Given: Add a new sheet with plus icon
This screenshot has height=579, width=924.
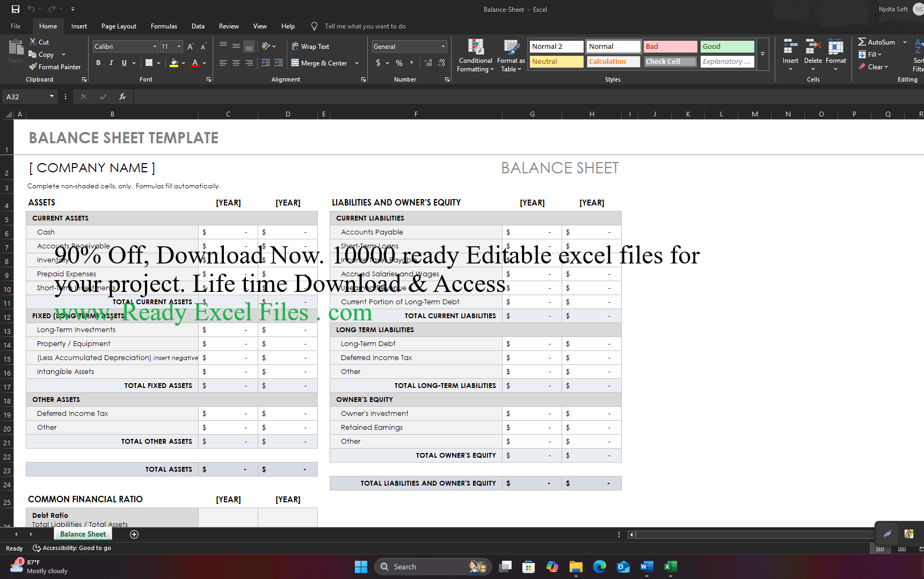Looking at the screenshot, I should pyautogui.click(x=134, y=534).
